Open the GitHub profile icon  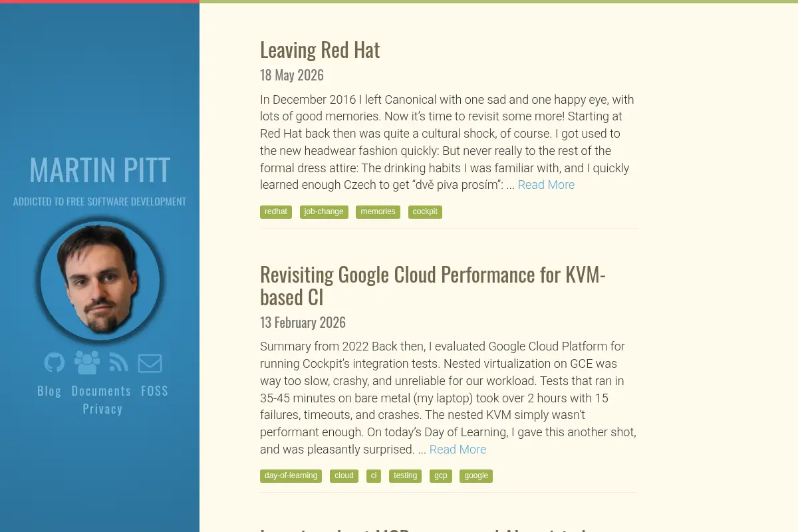pyautogui.click(x=55, y=362)
